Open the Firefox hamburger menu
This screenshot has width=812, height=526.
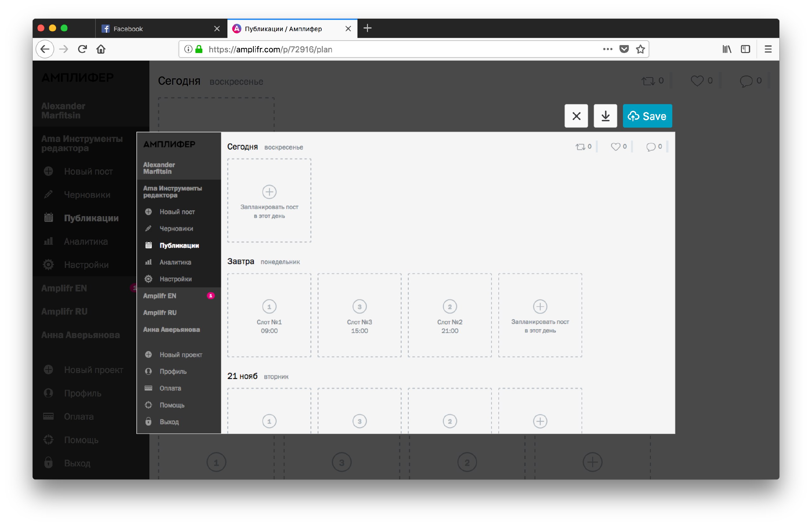click(x=768, y=49)
